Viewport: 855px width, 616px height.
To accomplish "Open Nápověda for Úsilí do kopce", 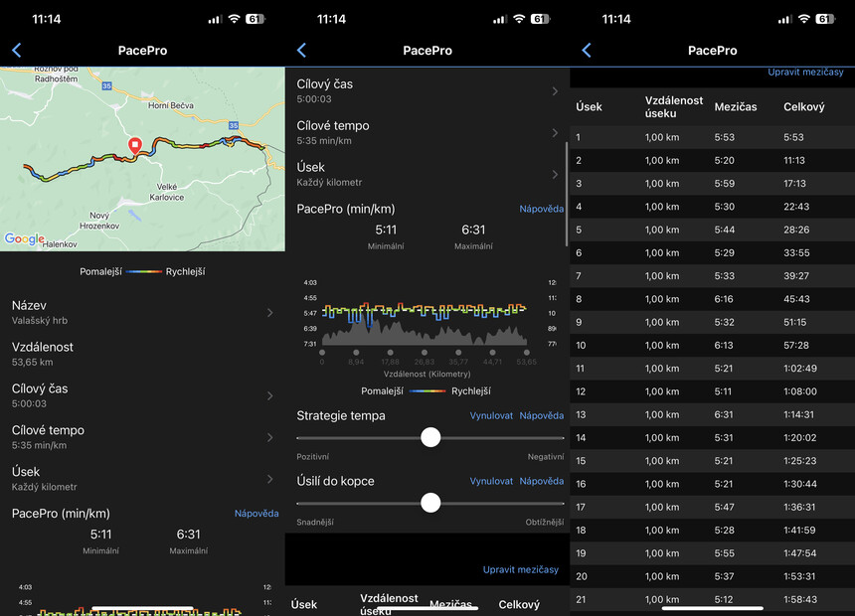I will 542,481.
